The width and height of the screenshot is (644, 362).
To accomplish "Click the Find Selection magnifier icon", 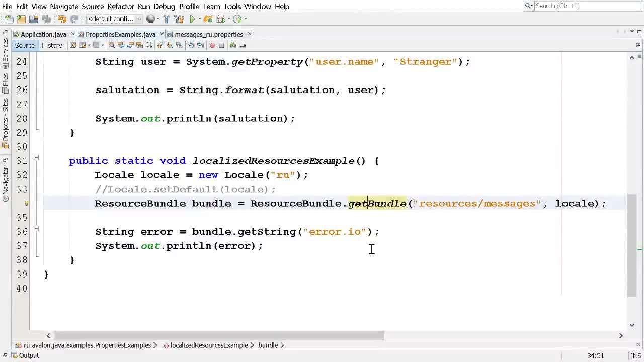I will click(x=112, y=45).
